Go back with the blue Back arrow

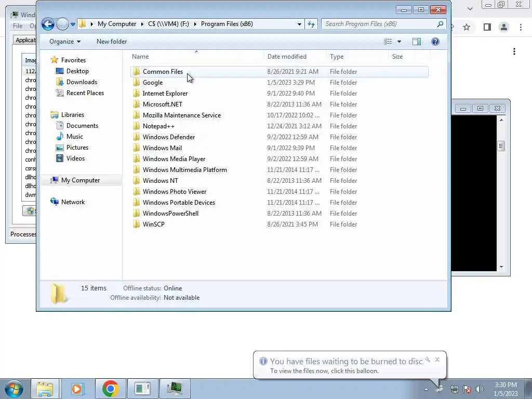(x=48, y=24)
